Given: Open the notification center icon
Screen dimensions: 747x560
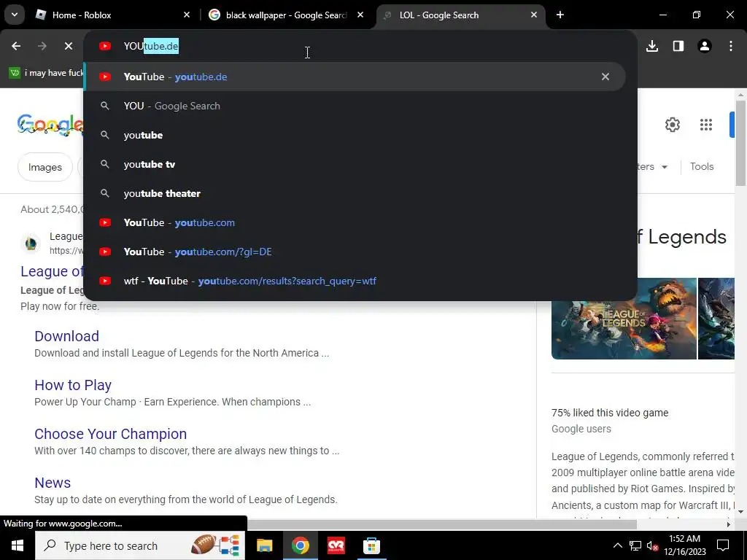Looking at the screenshot, I should point(723,545).
